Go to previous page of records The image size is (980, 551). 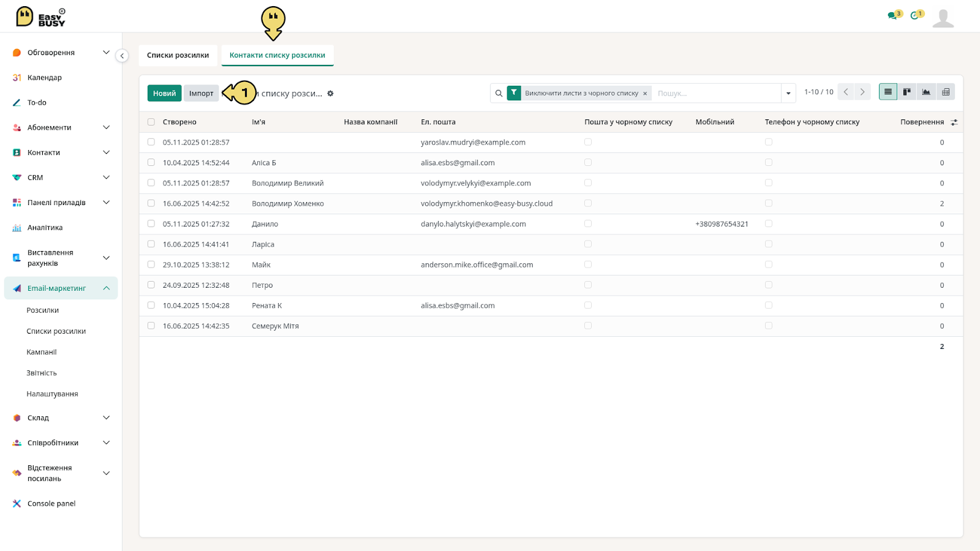(846, 92)
